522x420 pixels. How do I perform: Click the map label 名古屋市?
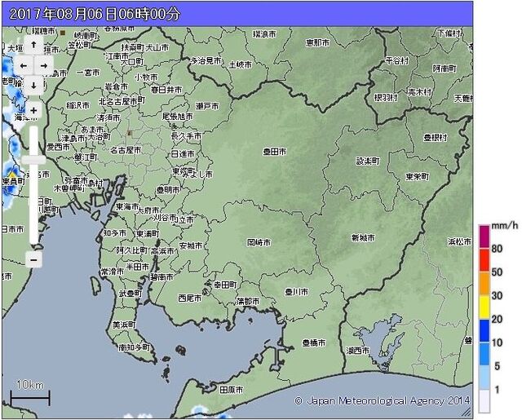tap(126, 150)
